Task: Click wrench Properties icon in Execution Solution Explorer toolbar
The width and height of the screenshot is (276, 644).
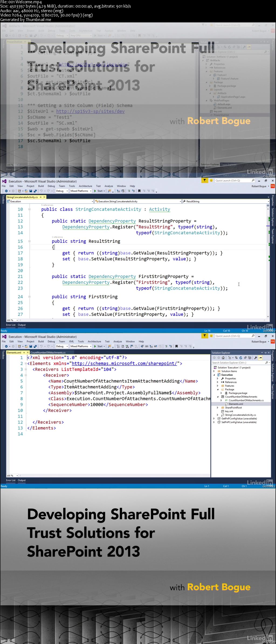Action: tap(256, 358)
